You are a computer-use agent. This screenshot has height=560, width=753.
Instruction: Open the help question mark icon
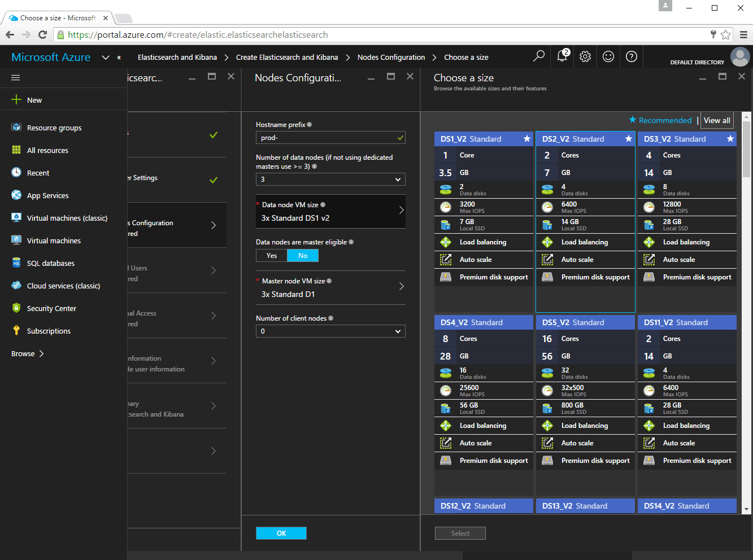(x=632, y=56)
